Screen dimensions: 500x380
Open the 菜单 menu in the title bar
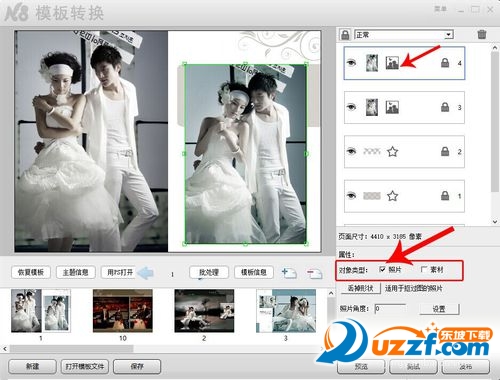click(440, 9)
